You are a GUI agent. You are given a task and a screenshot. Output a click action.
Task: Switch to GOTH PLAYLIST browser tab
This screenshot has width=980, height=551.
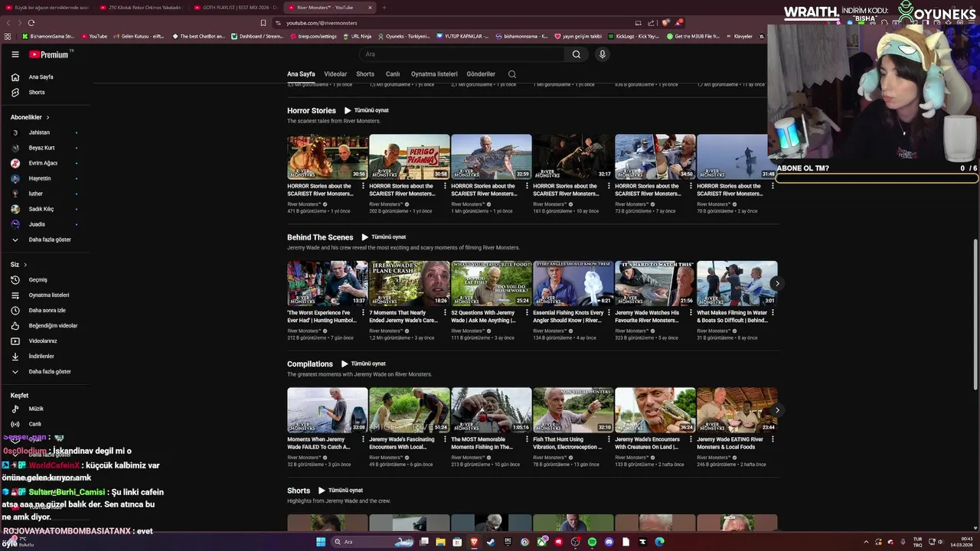tap(235, 8)
